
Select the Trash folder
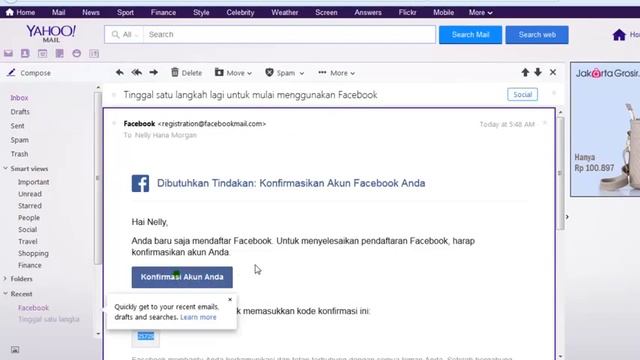pos(19,154)
